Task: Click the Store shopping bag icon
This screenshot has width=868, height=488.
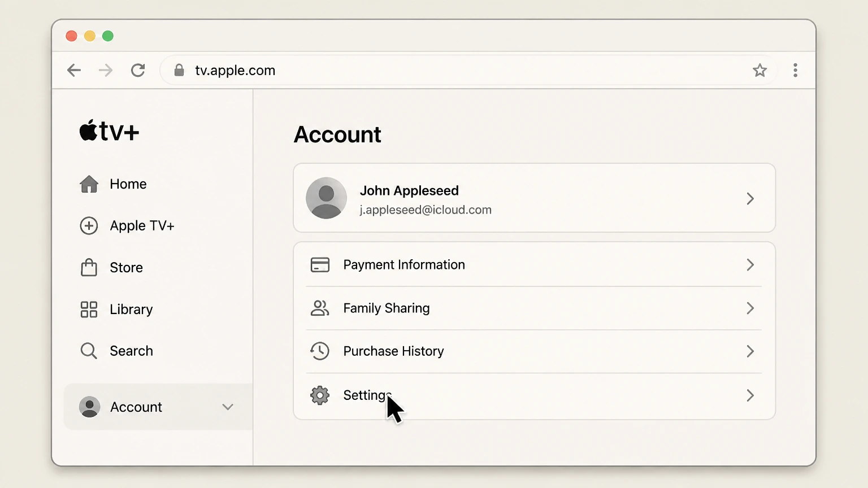Action: [89, 267]
